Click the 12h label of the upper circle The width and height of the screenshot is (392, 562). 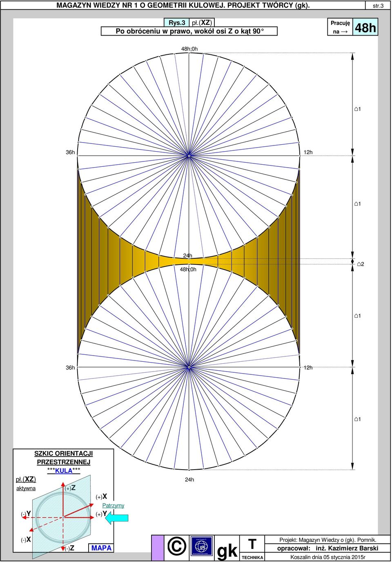[x=308, y=152]
